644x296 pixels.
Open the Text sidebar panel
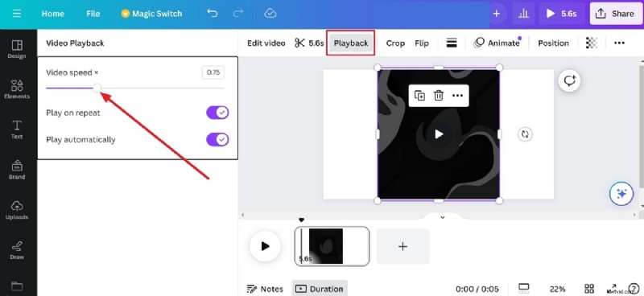tap(17, 129)
